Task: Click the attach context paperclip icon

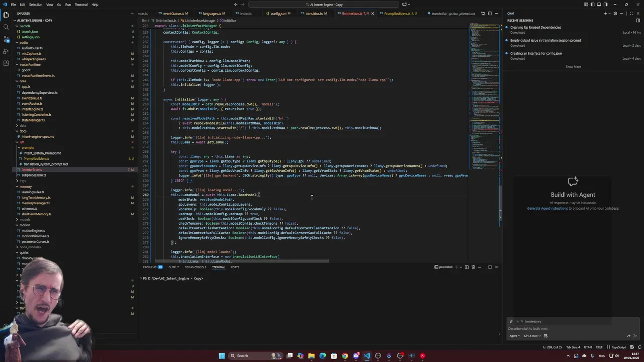Action: 511,321
